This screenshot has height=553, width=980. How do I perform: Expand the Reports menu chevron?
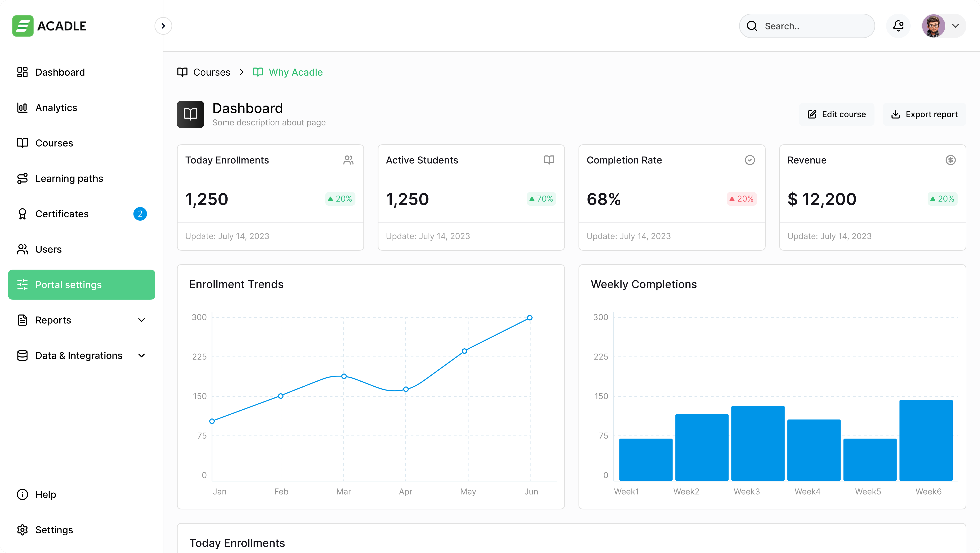142,320
